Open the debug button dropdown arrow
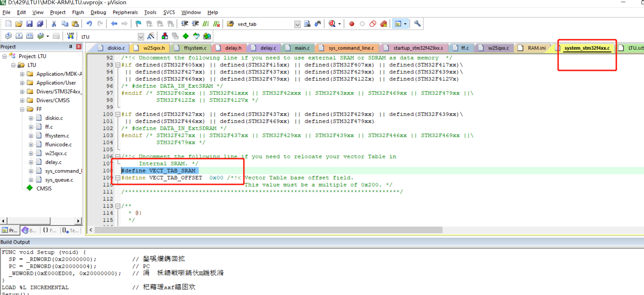Image resolution: width=644 pixels, height=295 pixels. click(x=340, y=24)
